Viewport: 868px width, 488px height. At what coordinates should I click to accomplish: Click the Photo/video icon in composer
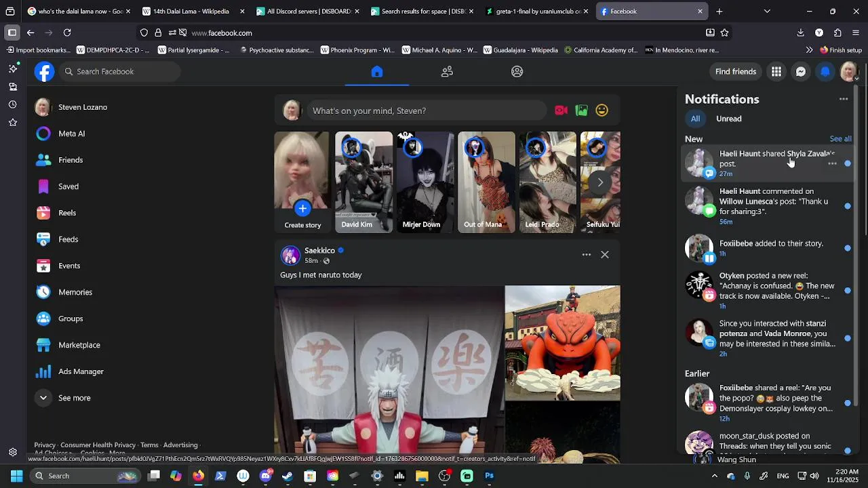click(x=581, y=110)
